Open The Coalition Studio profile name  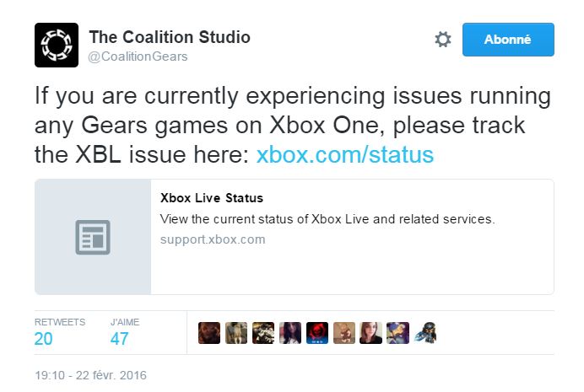pos(170,37)
